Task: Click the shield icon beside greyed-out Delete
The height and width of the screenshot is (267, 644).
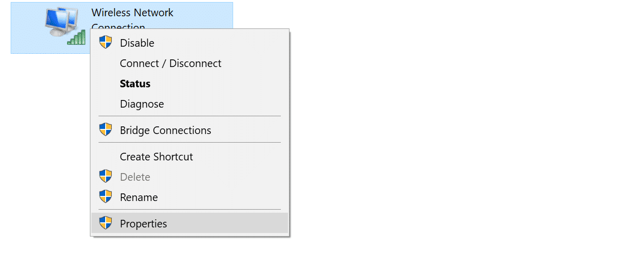Action: (105, 177)
